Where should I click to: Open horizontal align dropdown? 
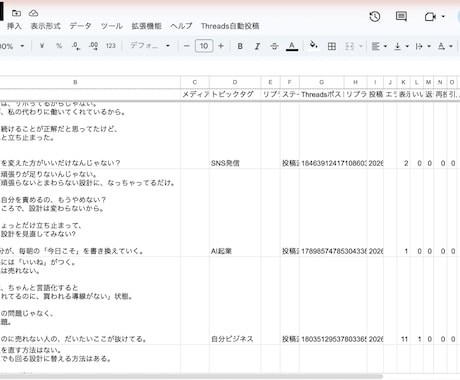[x=379, y=46]
